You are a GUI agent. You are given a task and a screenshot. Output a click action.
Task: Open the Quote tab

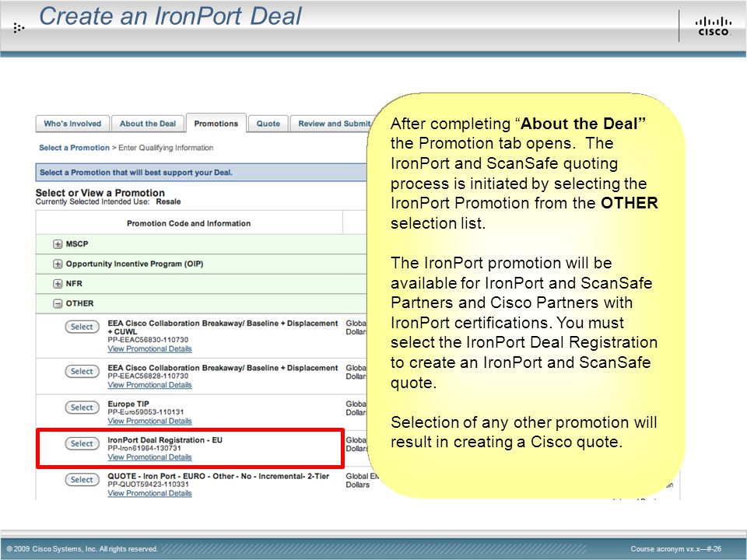click(x=268, y=124)
